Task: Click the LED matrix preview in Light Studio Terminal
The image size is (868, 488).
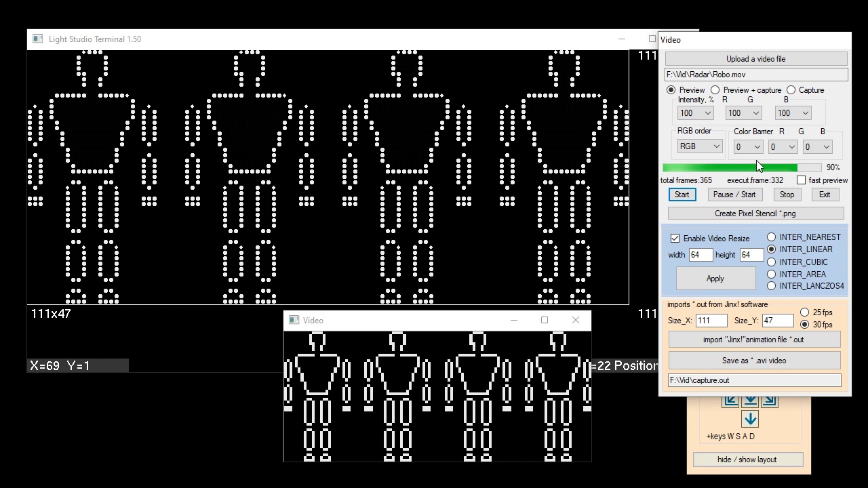Action: 328,177
